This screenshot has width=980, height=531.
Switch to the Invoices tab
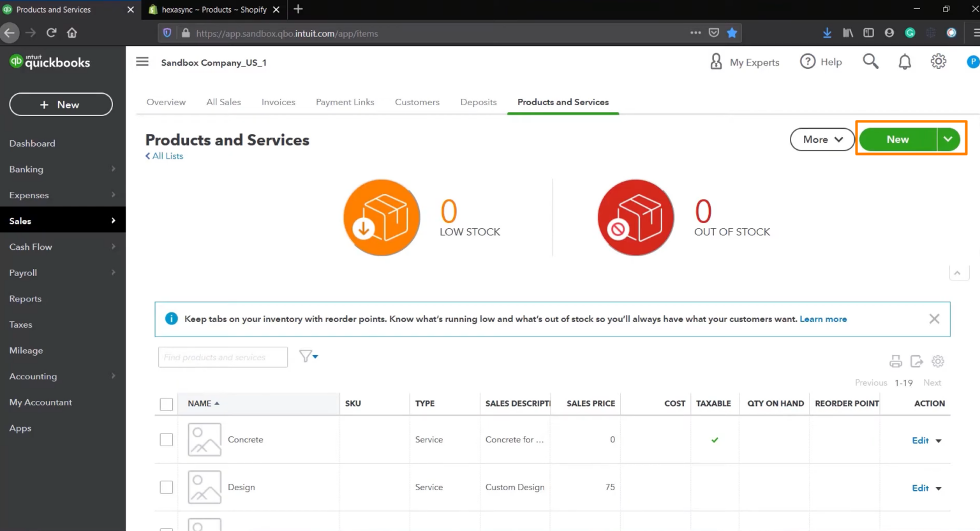278,102
